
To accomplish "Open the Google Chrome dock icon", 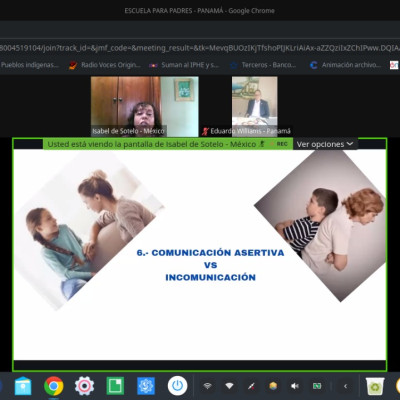I will coord(54,386).
